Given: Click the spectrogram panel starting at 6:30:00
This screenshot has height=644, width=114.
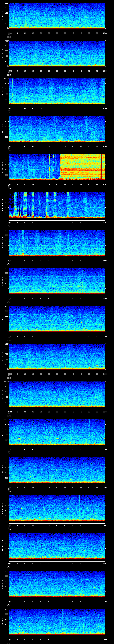Looking at the screenshot, I should [57, 621].
